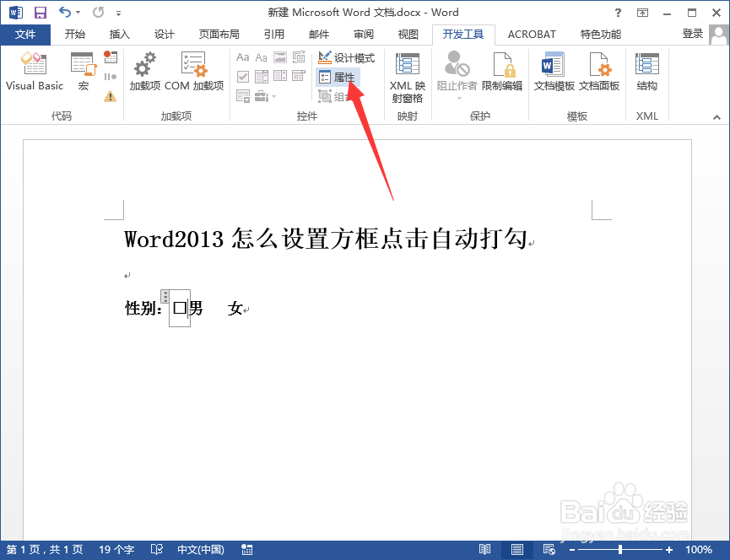Toggle 设计模式 design mode
Screen dimensions: 730x560
(346, 57)
